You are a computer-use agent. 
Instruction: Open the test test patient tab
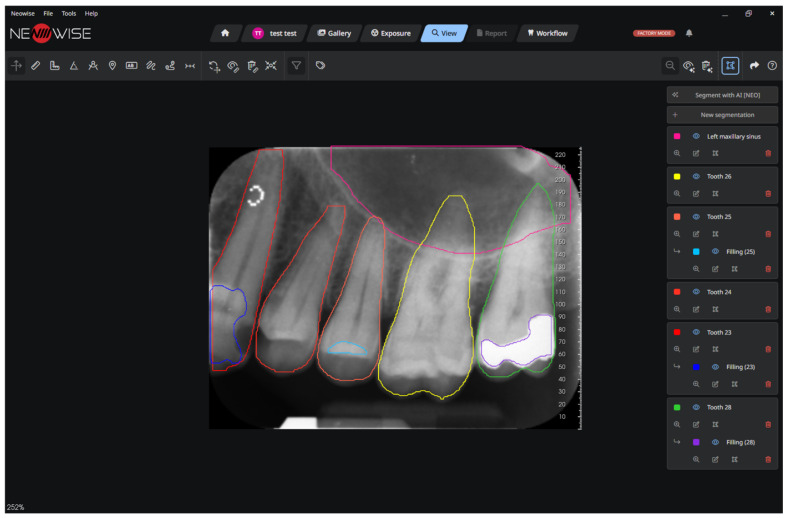274,33
